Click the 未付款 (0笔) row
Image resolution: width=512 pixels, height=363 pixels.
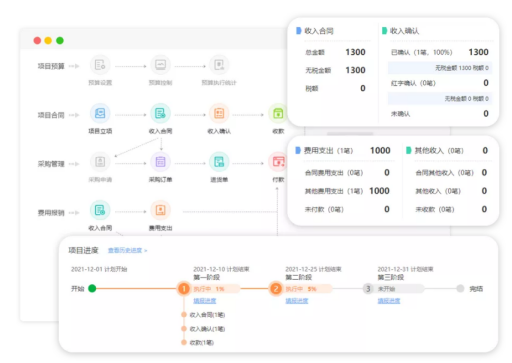click(x=347, y=209)
